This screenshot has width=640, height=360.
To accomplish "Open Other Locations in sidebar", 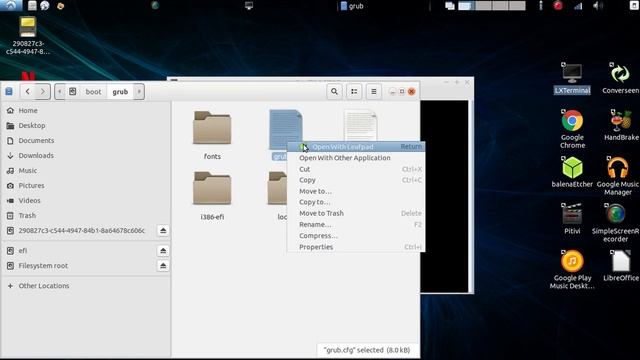I will click(x=85, y=286).
